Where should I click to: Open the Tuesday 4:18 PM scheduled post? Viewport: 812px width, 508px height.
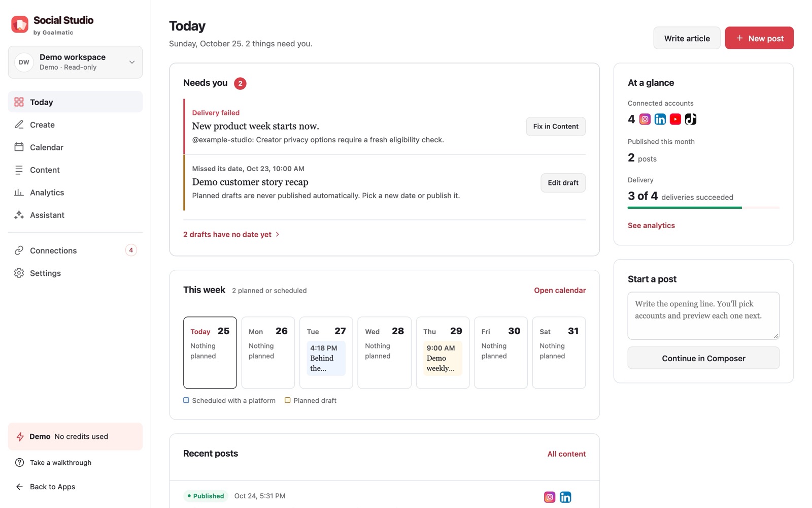326,358
